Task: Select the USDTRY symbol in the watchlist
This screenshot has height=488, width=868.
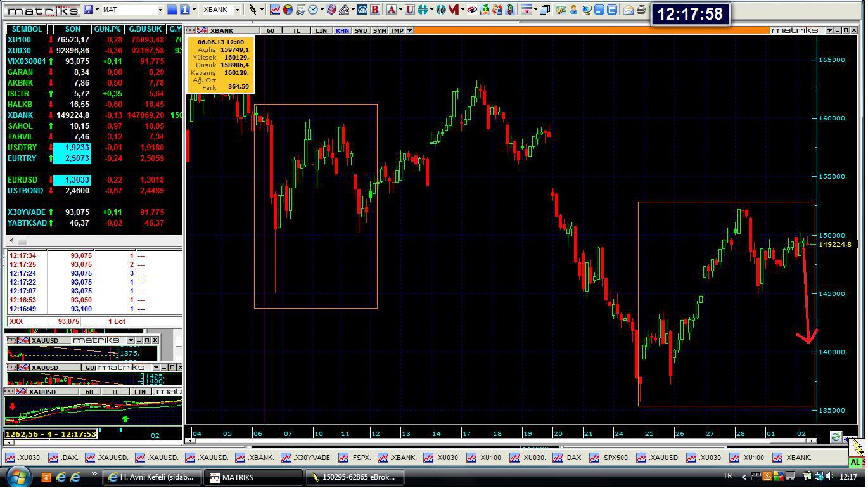Action: (x=22, y=148)
